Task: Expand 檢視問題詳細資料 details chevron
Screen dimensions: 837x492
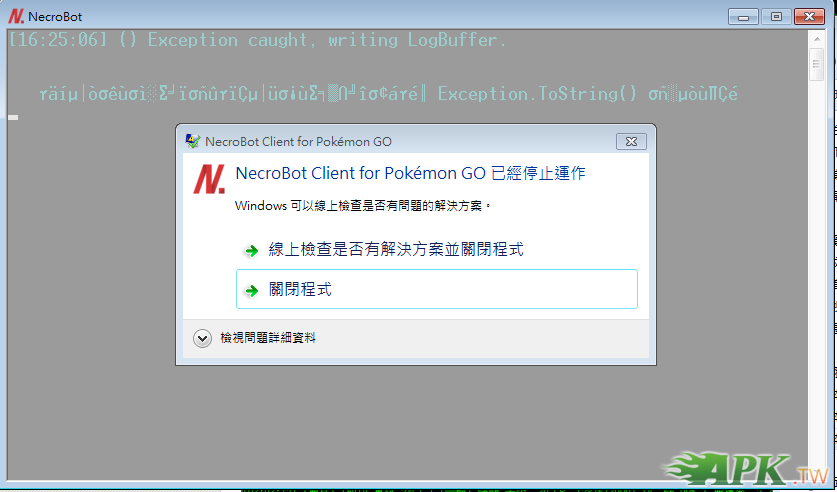Action: pos(202,338)
